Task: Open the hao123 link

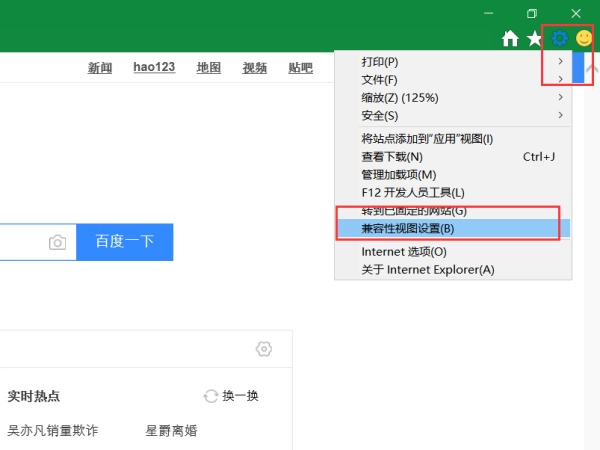Action: point(154,67)
